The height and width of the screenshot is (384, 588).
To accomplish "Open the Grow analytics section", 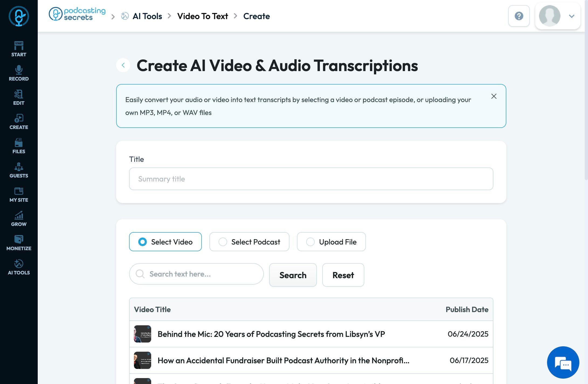I will (x=19, y=219).
